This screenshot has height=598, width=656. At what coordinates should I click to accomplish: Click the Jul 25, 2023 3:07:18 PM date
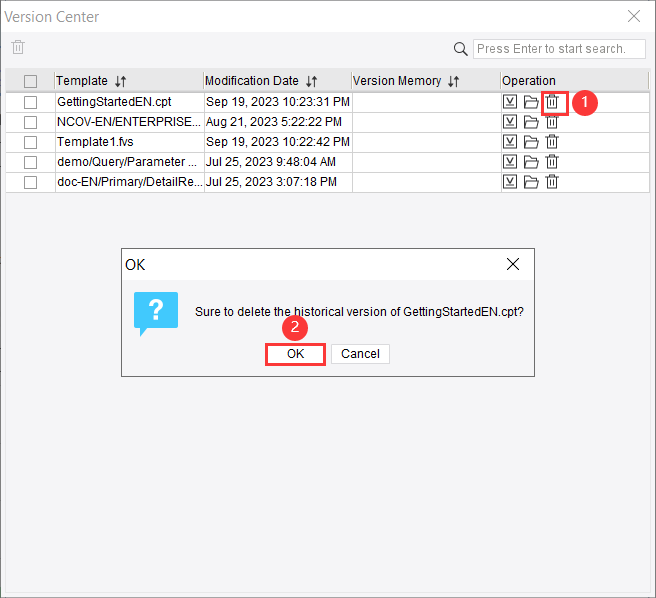271,182
